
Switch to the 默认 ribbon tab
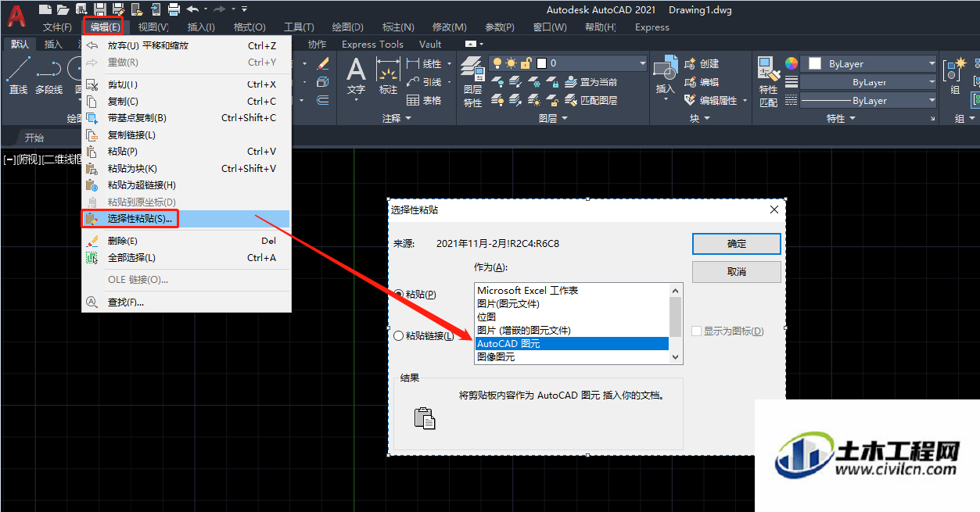coord(20,45)
